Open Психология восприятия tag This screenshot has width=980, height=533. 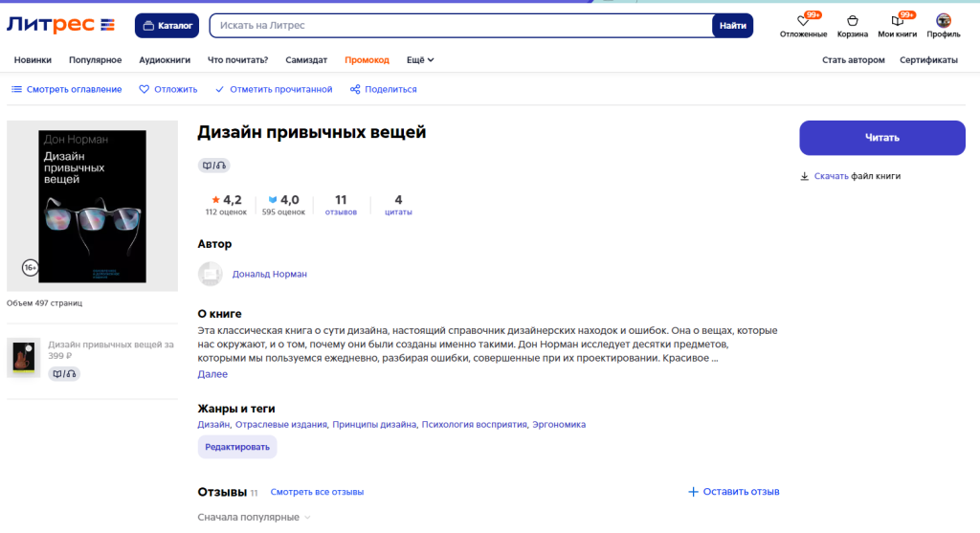[x=474, y=424]
